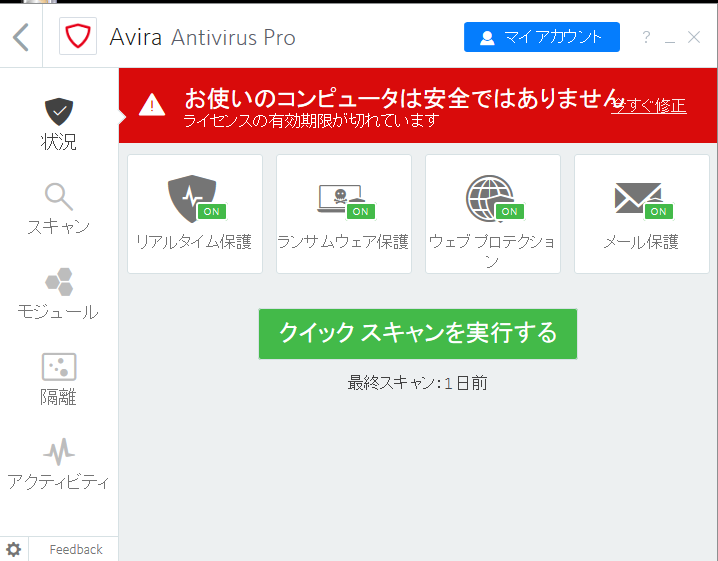Viewport: 718px width, 561px height.
Task: Toggle the ON badge of リアルタイム保護
Action: (212, 212)
